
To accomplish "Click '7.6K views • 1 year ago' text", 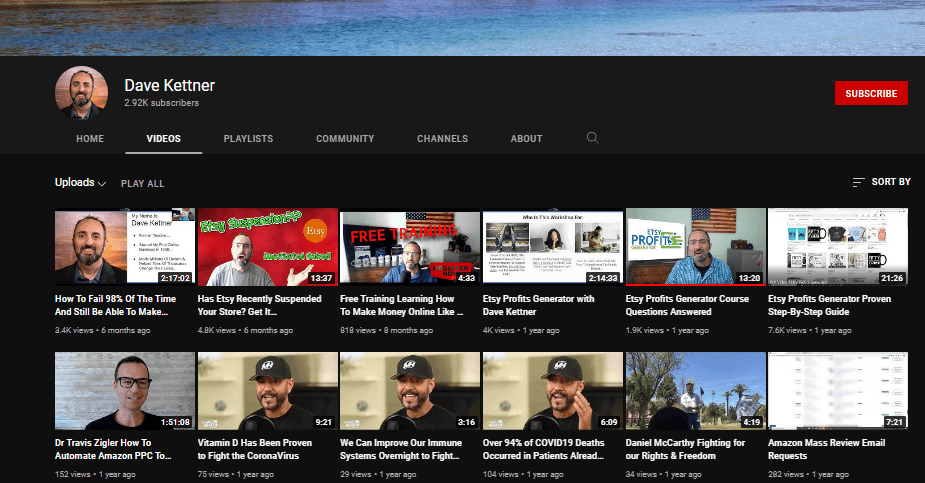I will click(809, 330).
